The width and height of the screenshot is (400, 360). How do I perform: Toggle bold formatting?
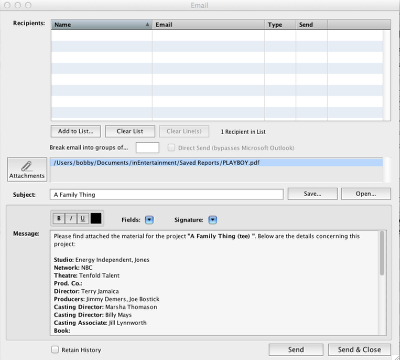pyautogui.click(x=59, y=219)
